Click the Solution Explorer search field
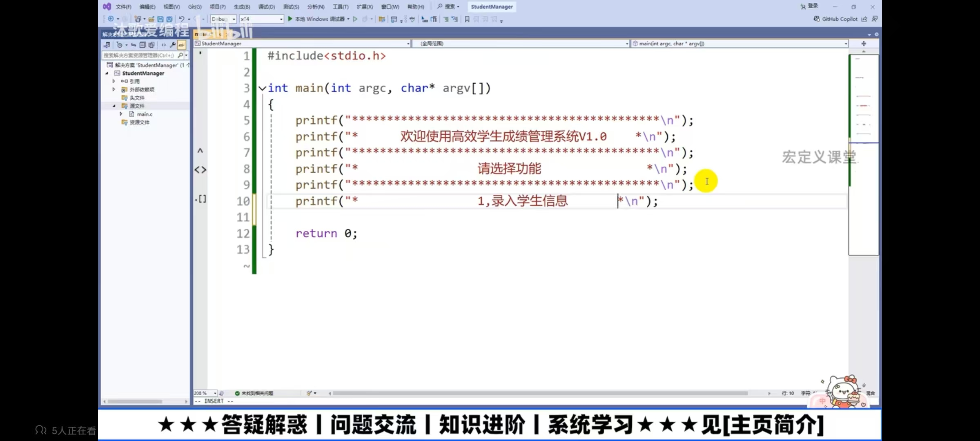Viewport: 980px width, 441px height. pos(140,55)
